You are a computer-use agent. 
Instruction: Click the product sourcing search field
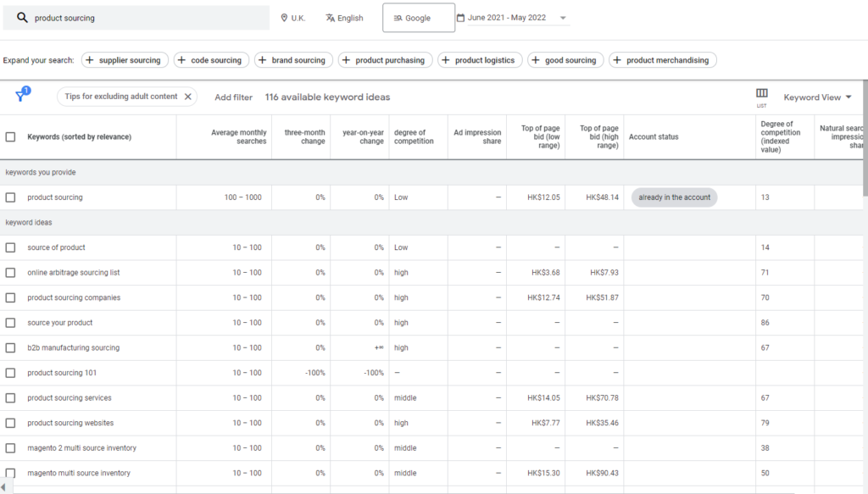pos(144,18)
